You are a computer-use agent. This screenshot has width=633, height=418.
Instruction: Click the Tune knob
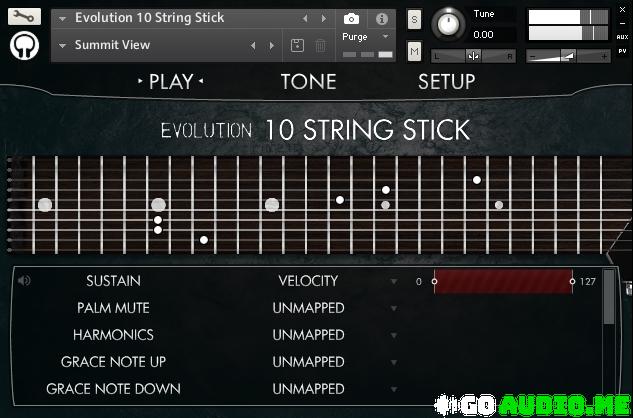tap(448, 24)
